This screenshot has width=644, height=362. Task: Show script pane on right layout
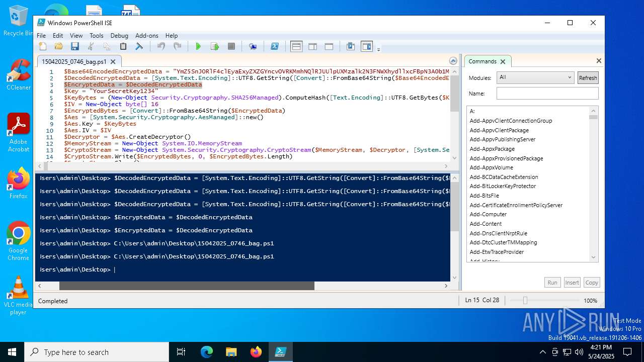tap(312, 46)
